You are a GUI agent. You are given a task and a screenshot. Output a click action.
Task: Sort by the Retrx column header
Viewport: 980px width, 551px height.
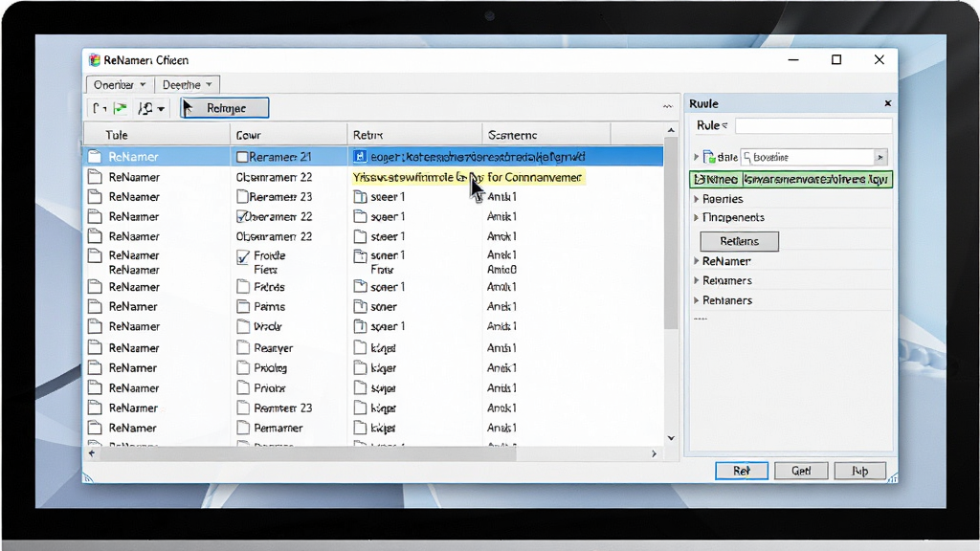coord(414,135)
